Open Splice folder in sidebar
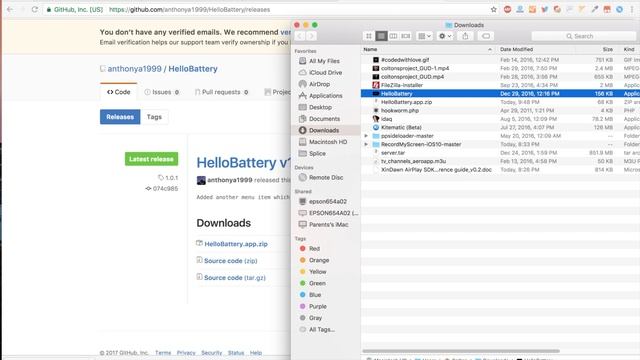640x360 pixels. click(317, 153)
